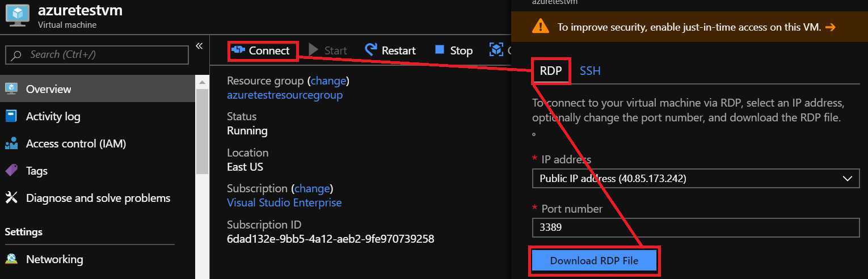868x279 pixels.
Task: Click the East US location text
Action: point(245,167)
